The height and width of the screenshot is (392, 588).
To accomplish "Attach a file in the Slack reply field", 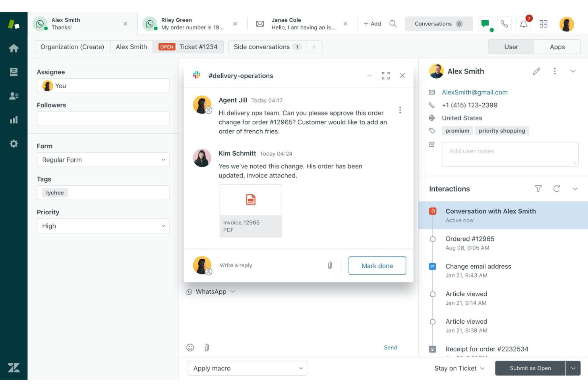I will [x=330, y=265].
